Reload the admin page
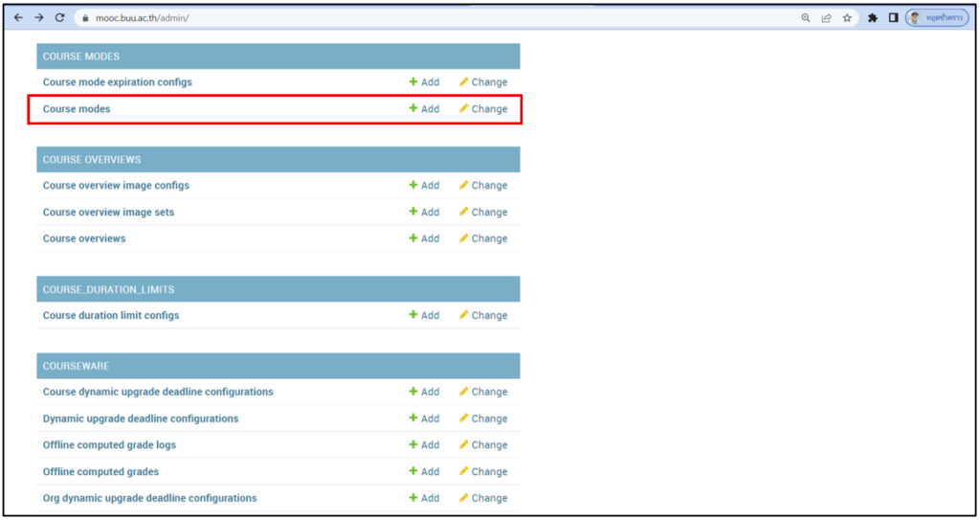The height and width of the screenshot is (520, 980). pos(60,17)
